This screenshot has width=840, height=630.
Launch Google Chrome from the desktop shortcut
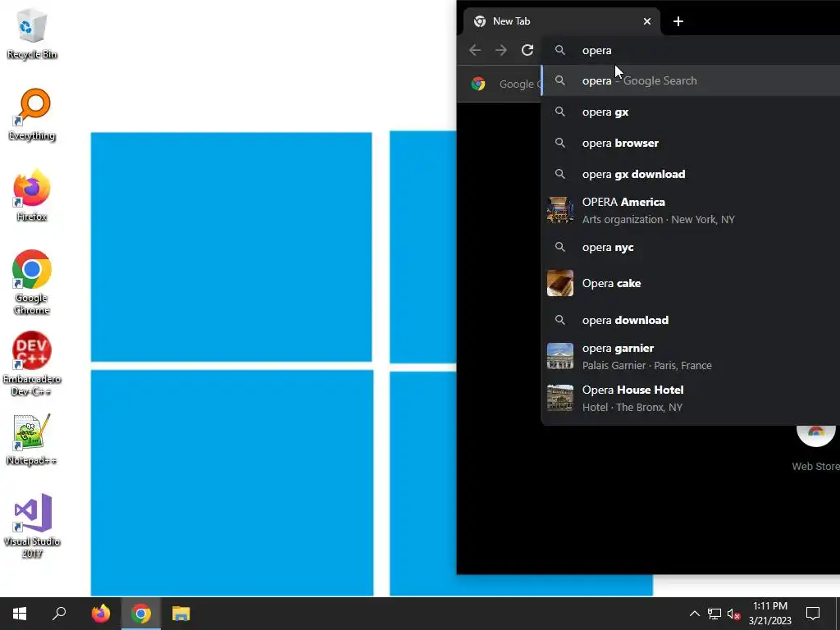click(32, 282)
